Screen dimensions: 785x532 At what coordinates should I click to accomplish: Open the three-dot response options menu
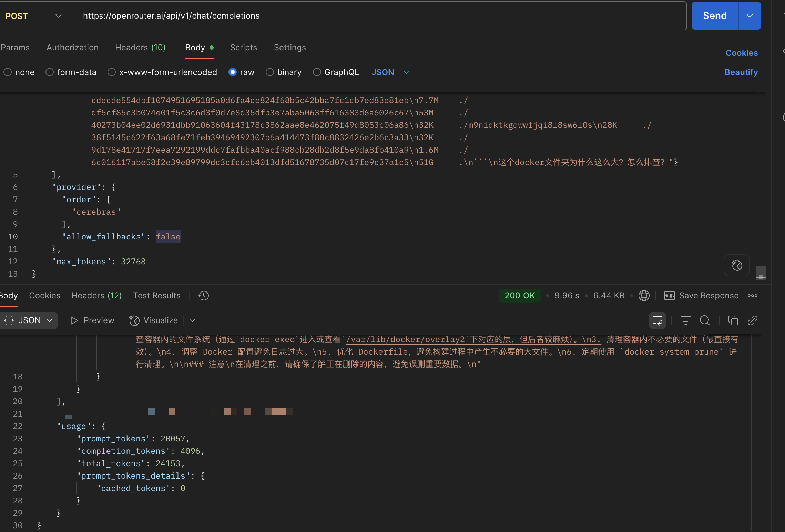(x=752, y=296)
